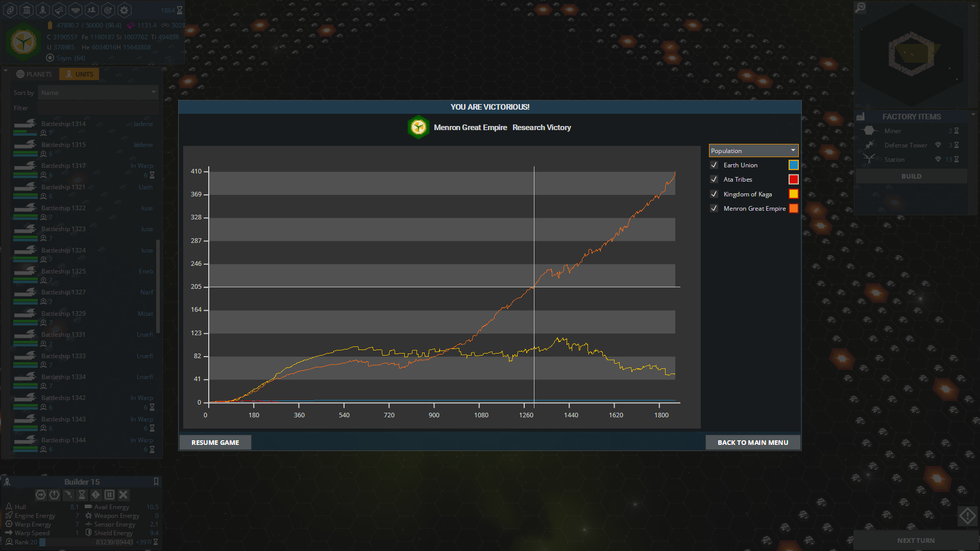This screenshot has width=980, height=551.
Task: Click the Miner ship icon in Factory Items
Action: tap(869, 131)
